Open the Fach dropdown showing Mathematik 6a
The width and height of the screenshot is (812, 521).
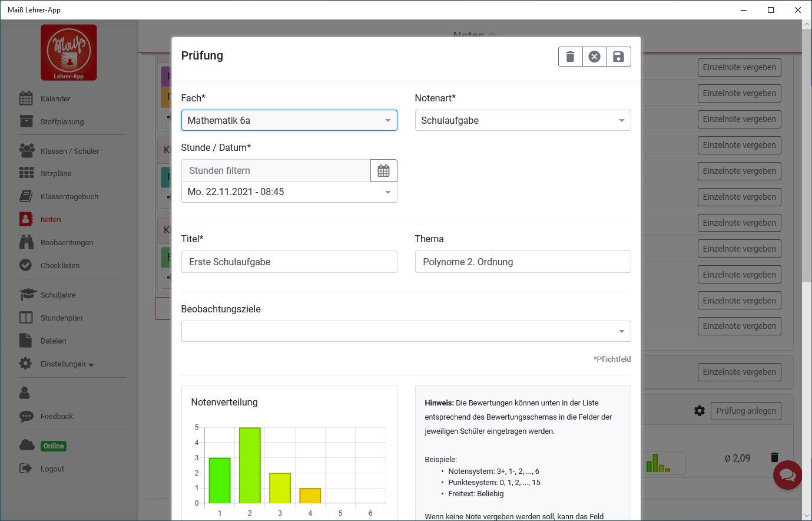pyautogui.click(x=289, y=120)
